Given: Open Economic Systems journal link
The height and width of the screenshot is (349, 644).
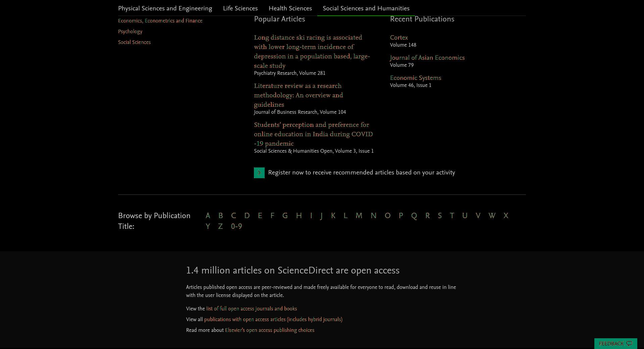Looking at the screenshot, I should click(416, 78).
